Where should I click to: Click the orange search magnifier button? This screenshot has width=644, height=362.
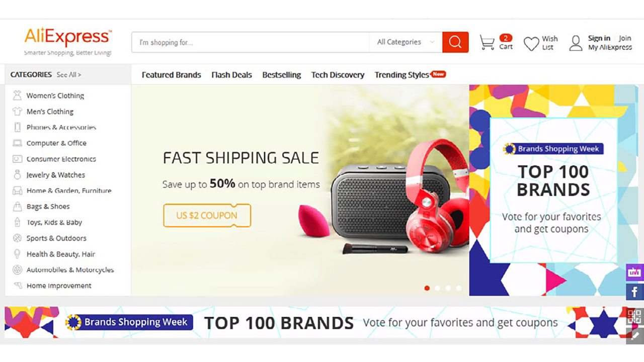[455, 42]
